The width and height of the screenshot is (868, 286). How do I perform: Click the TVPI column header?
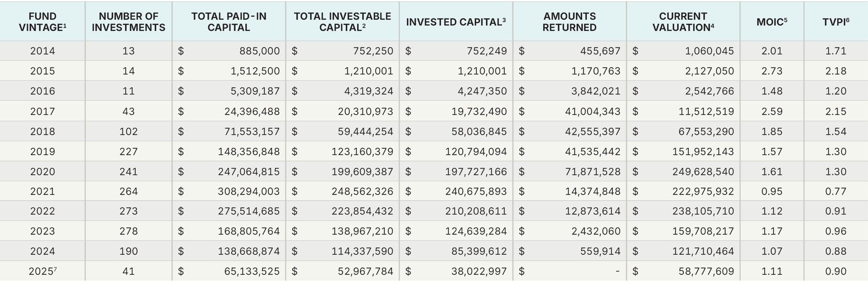[835, 22]
